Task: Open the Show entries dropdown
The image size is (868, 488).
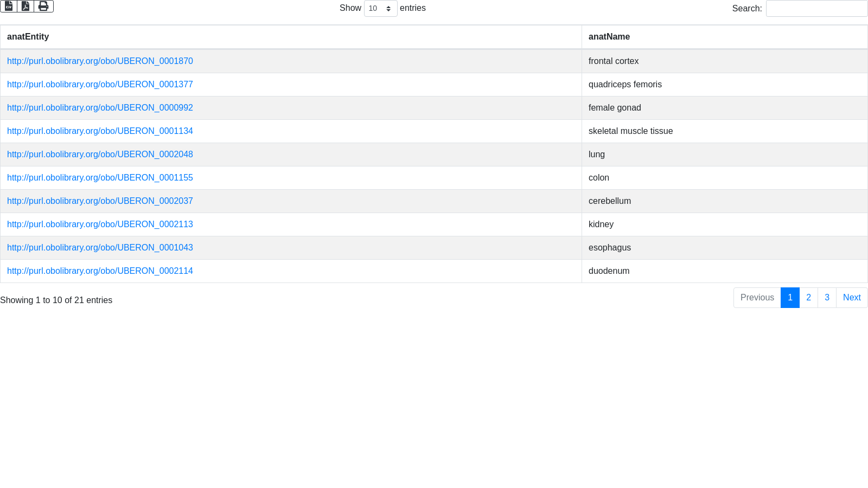Action: click(380, 9)
